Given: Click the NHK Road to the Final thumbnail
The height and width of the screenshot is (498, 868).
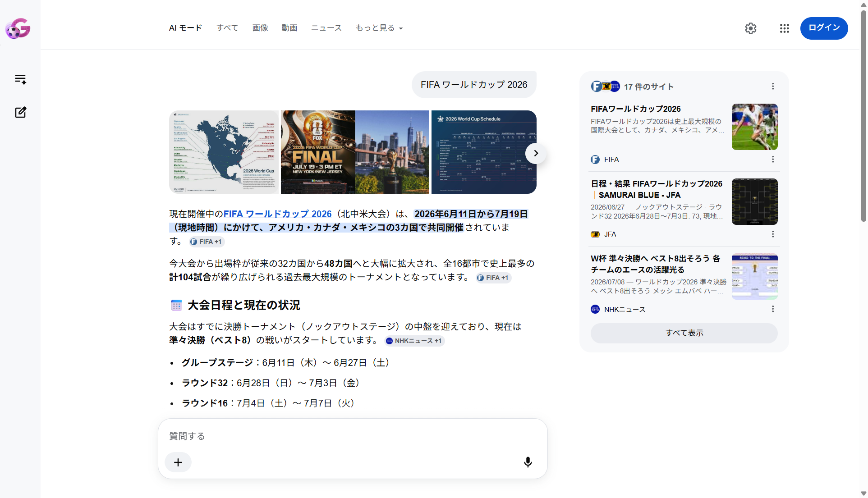Looking at the screenshot, I should 754,277.
